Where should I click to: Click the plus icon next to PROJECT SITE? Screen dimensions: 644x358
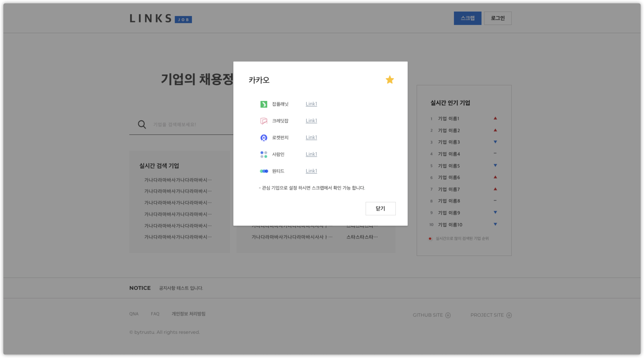click(x=509, y=316)
